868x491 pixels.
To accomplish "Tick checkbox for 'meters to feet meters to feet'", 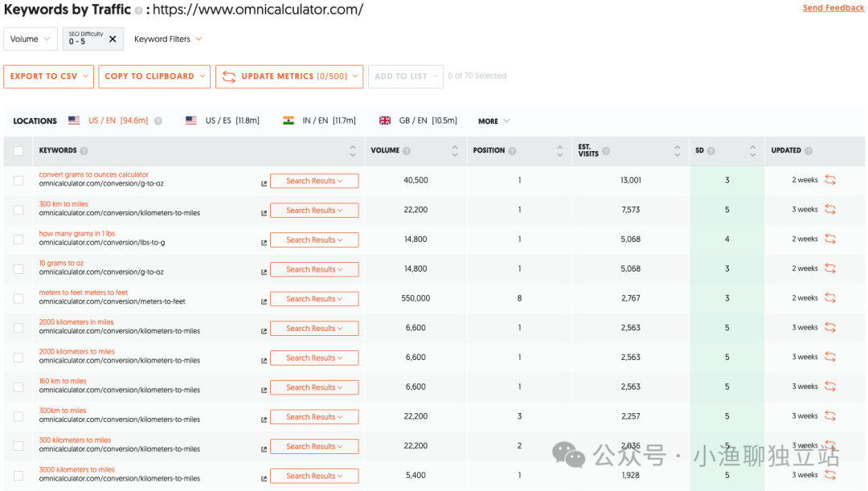I will [x=18, y=298].
